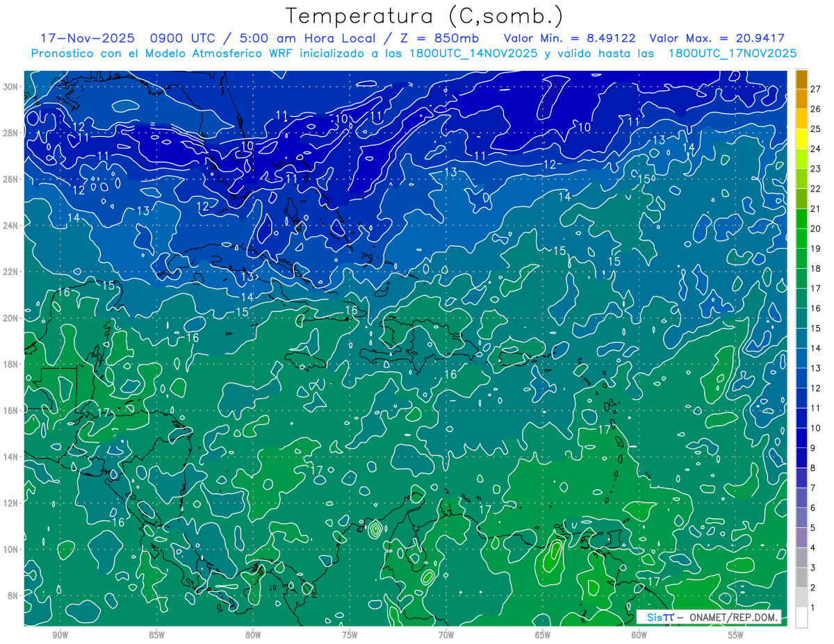Click the '8' color scale label
834x644 pixels.
coord(813,468)
